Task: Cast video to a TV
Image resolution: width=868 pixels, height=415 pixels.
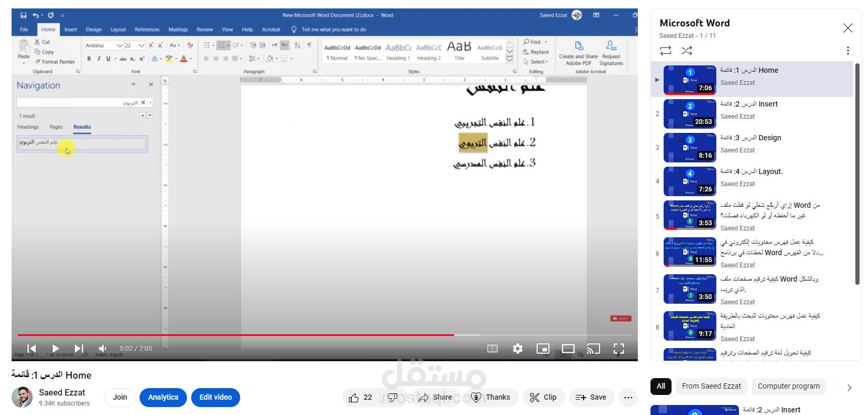Action: coord(594,349)
